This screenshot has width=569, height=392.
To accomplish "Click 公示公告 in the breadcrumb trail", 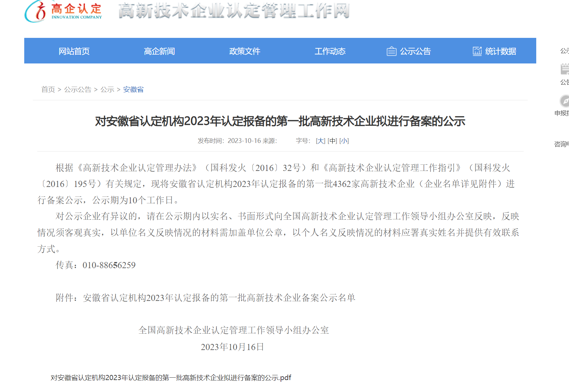I will [77, 89].
